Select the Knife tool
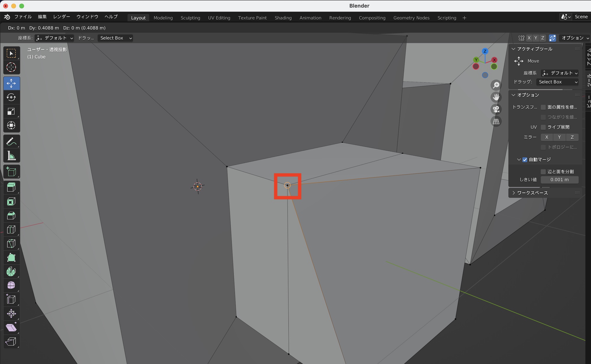This screenshot has height=364, width=591. coord(11,244)
